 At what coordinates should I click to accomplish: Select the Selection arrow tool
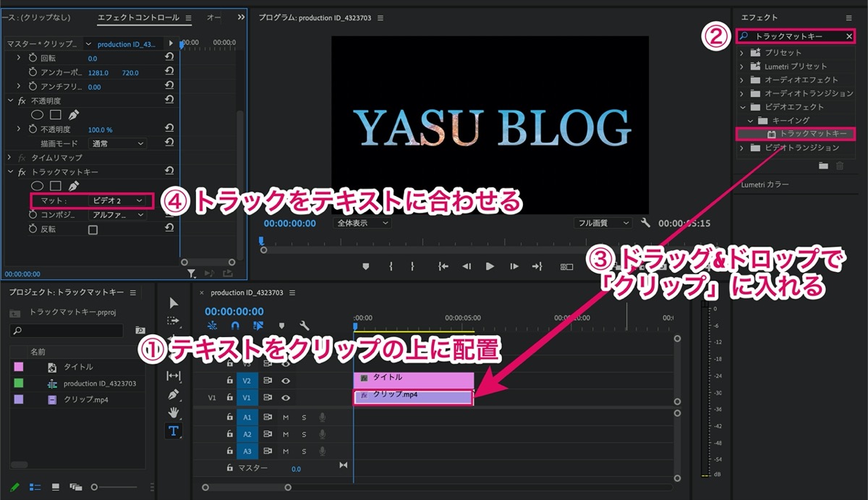click(173, 302)
